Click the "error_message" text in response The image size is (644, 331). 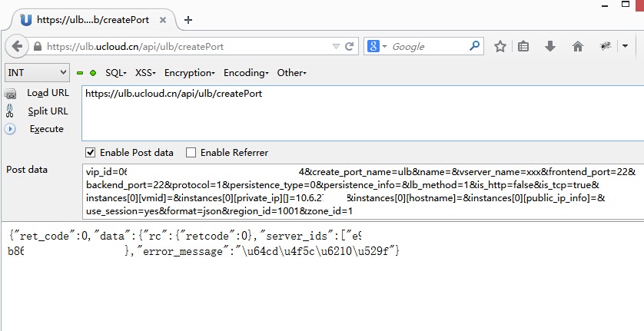click(x=186, y=251)
